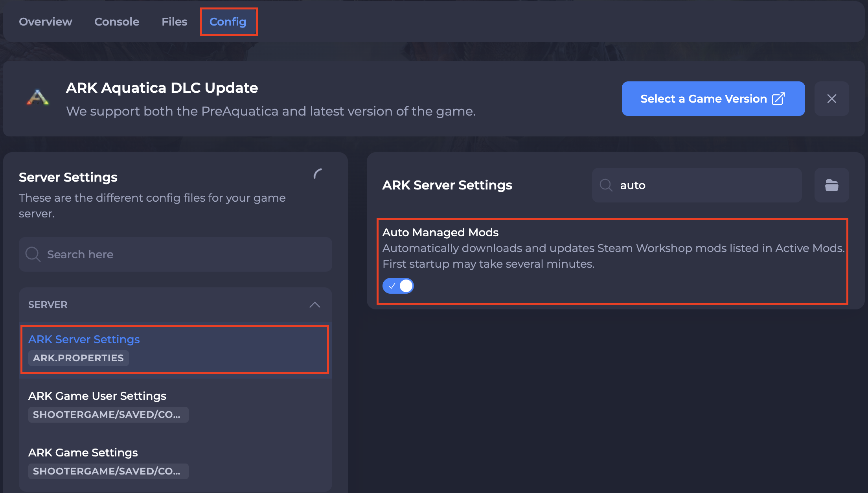Switch to the Console tab
Screen dimensions: 868x493
(117, 22)
